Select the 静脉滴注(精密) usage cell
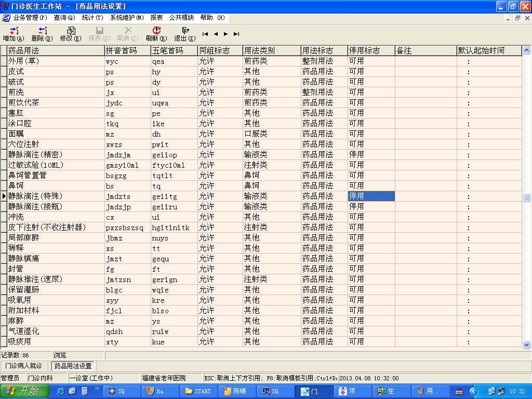The image size is (532, 399). [x=56, y=154]
